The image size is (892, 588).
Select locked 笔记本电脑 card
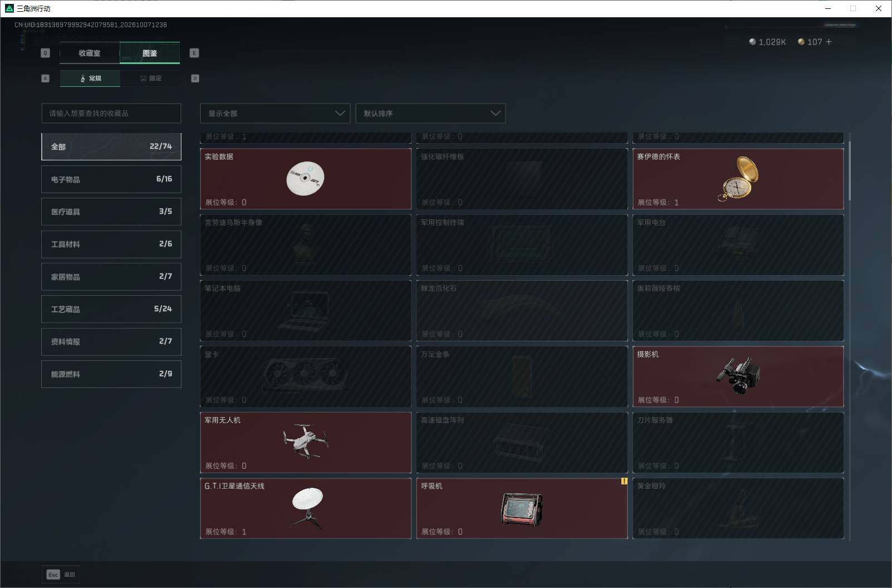[306, 311]
